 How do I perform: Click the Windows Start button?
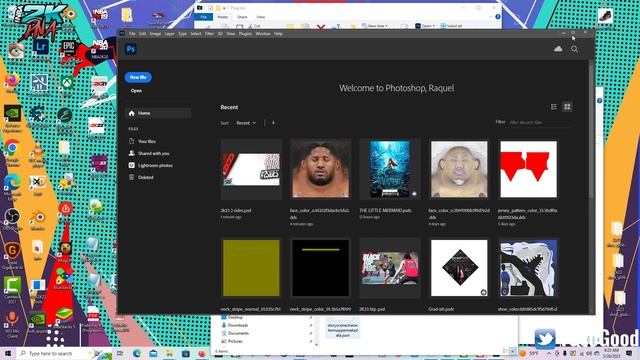coord(8,353)
